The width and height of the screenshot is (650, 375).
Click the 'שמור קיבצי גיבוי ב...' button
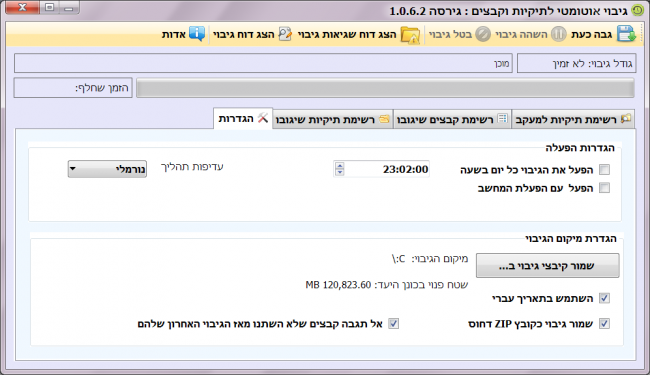(548, 266)
